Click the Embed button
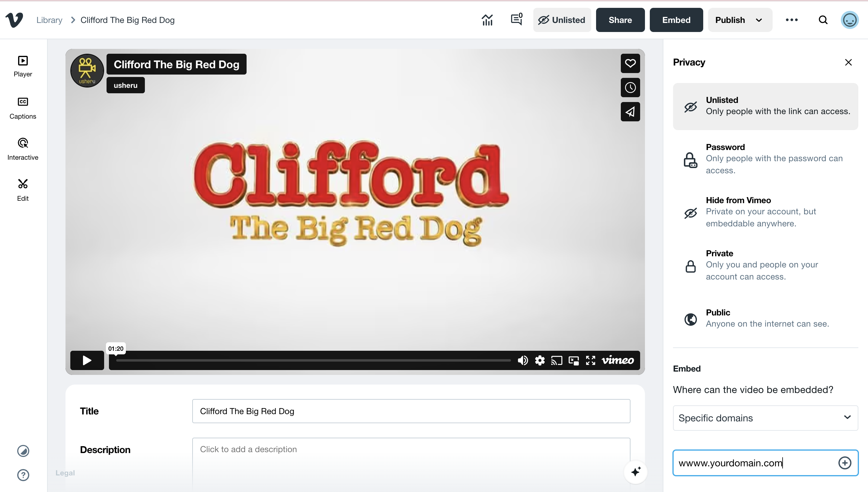868x492 pixels. (676, 20)
